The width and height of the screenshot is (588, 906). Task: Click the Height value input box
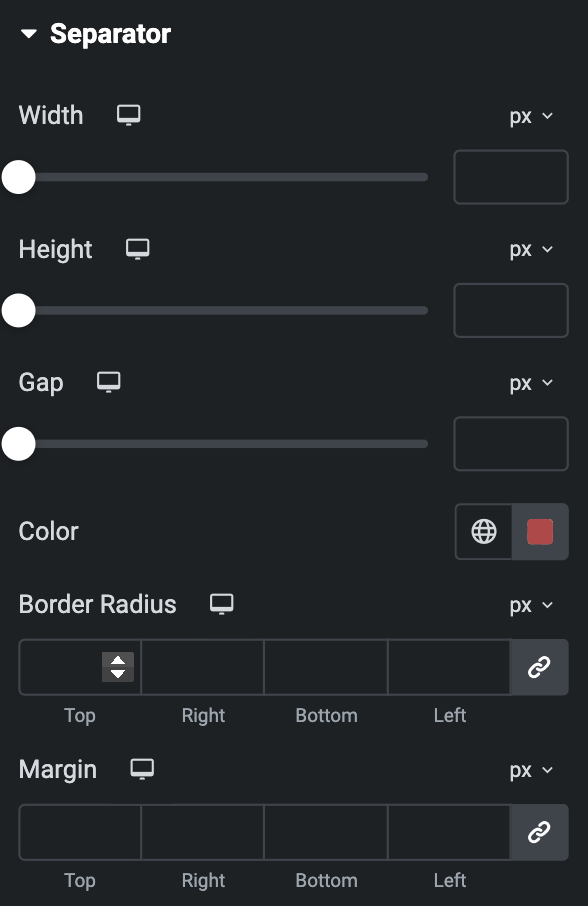pos(511,310)
